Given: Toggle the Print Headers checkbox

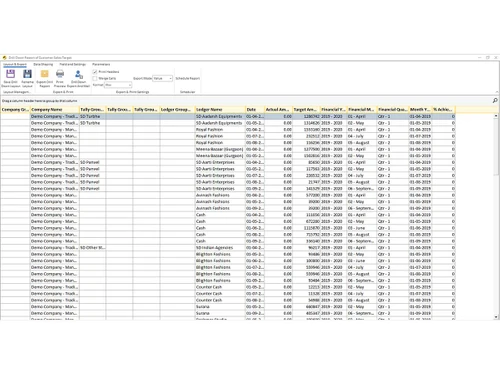Looking at the screenshot, I should point(95,72).
